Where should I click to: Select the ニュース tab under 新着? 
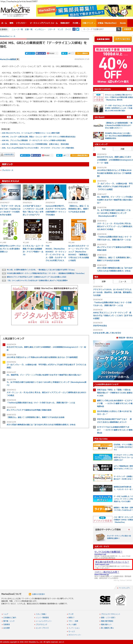click(122, 281)
